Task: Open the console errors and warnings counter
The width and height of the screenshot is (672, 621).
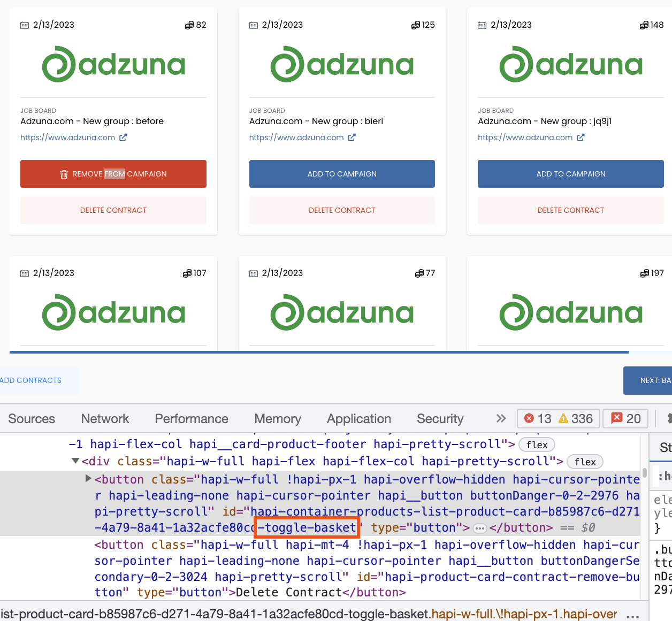Action: coord(559,418)
